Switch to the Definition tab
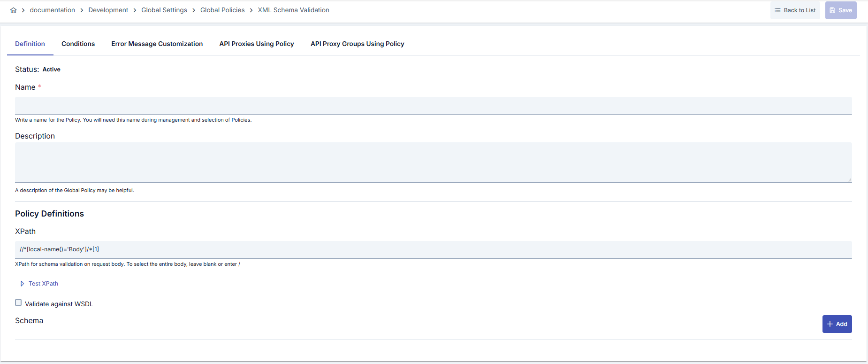The width and height of the screenshot is (868, 364). click(x=30, y=44)
